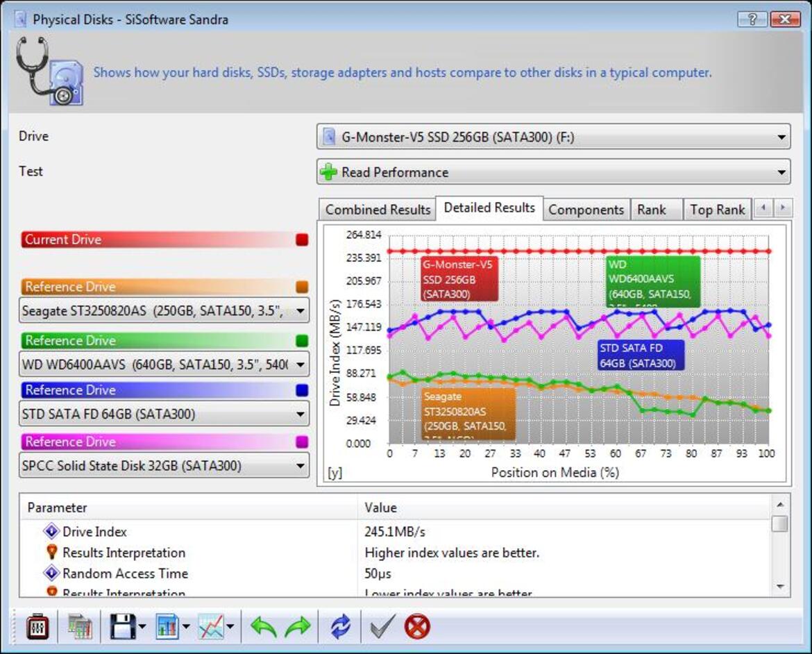812x654 pixels.
Task: Click the results list scroll down arrow
Action: pos(780,587)
